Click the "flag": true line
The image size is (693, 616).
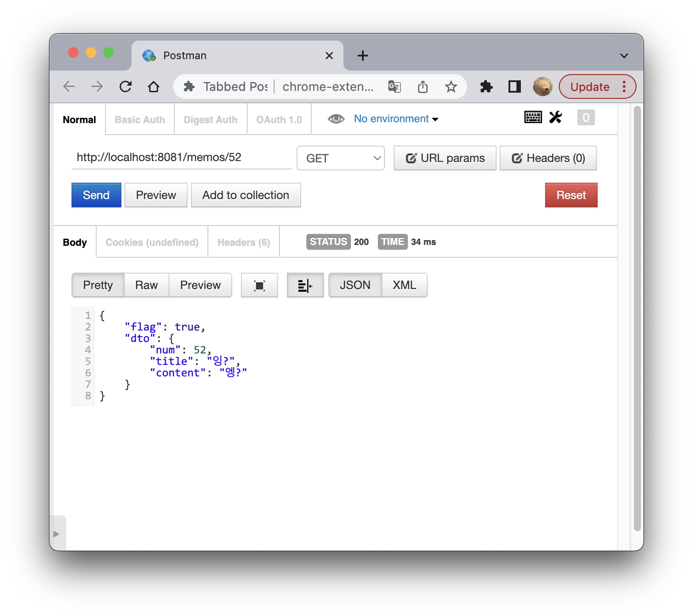pyautogui.click(x=165, y=327)
